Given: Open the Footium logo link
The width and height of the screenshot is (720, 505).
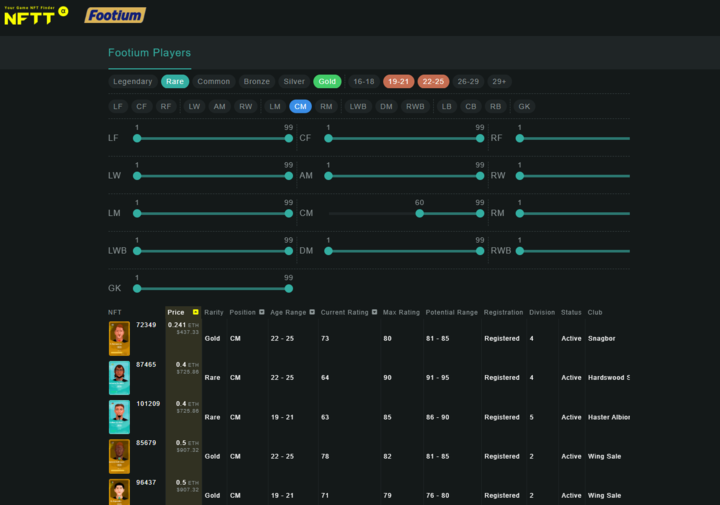Looking at the screenshot, I should pyautogui.click(x=115, y=15).
